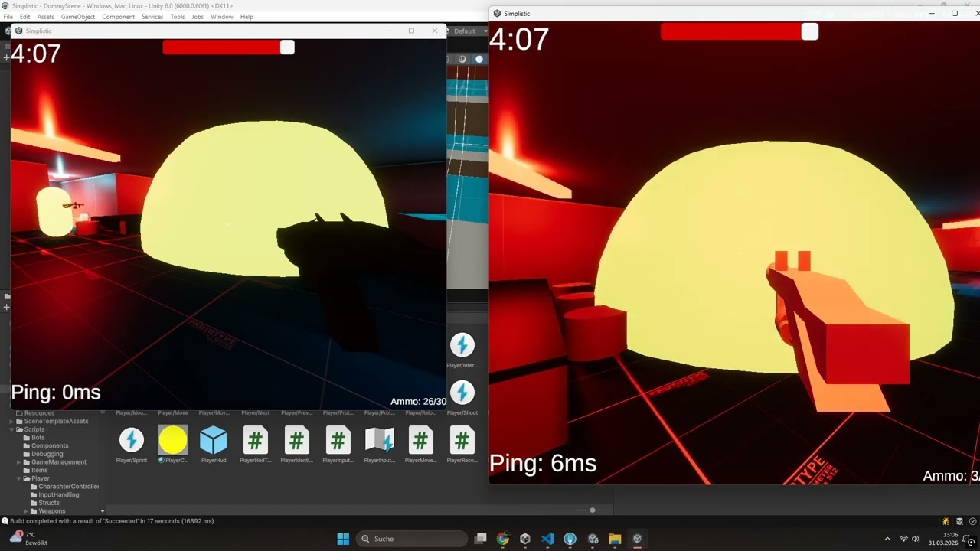The width and height of the screenshot is (980, 551).
Task: Select the InputHandling folder
Action: click(58, 494)
